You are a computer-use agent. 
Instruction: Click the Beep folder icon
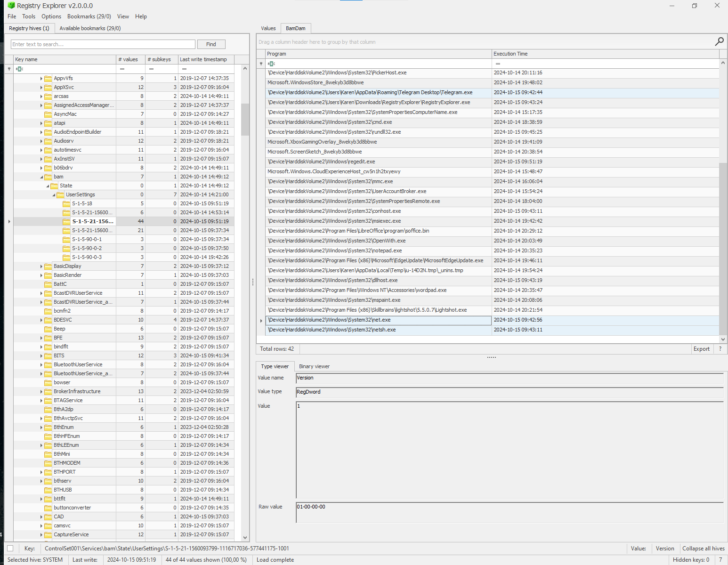pos(48,329)
